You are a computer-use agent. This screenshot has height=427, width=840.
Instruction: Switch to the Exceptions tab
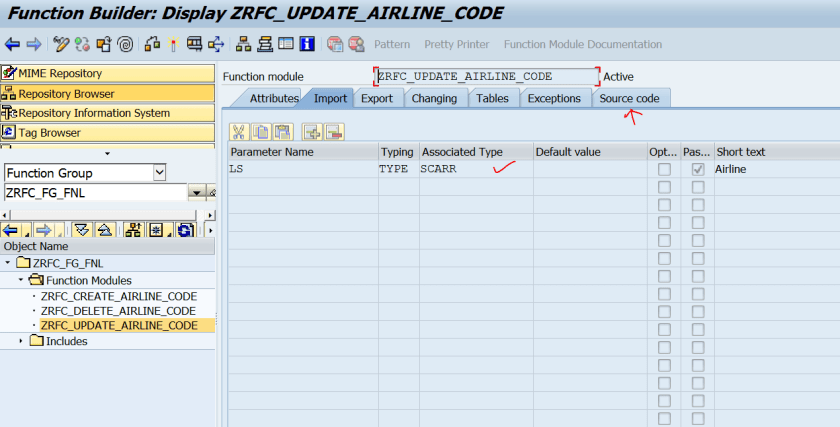pos(554,99)
